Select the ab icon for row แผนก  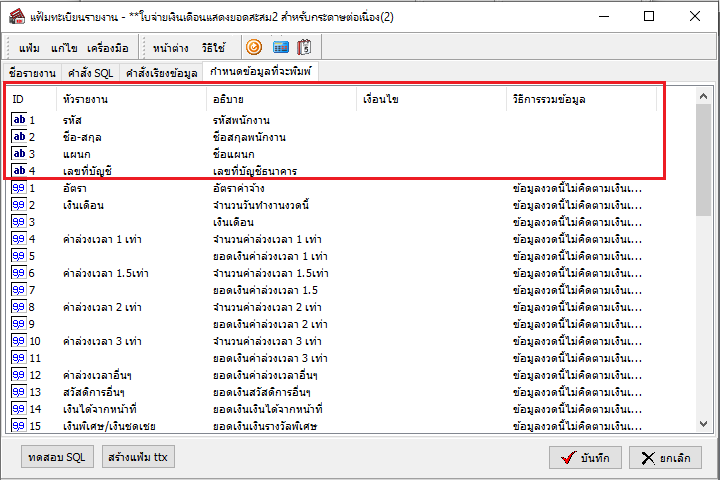[19, 154]
